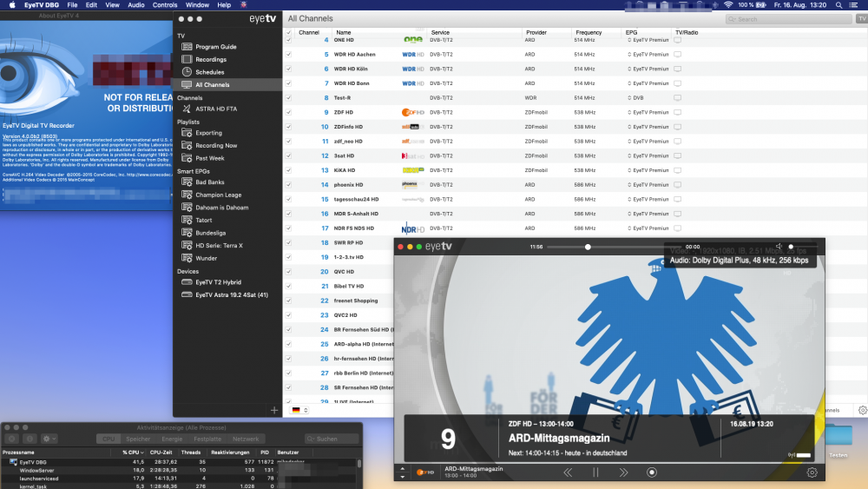This screenshot has height=489, width=868.
Task: Toggle the ZDF HD channel checkbox
Action: click(x=288, y=112)
